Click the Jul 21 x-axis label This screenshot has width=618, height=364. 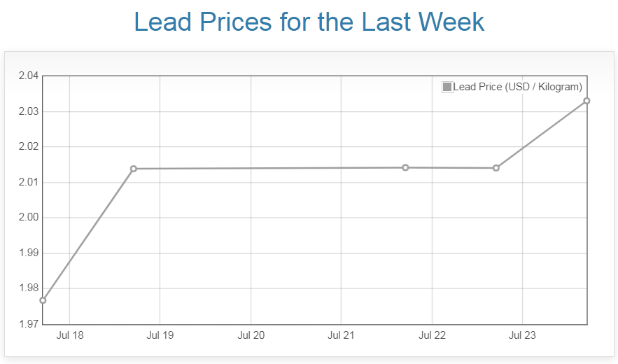coord(341,336)
